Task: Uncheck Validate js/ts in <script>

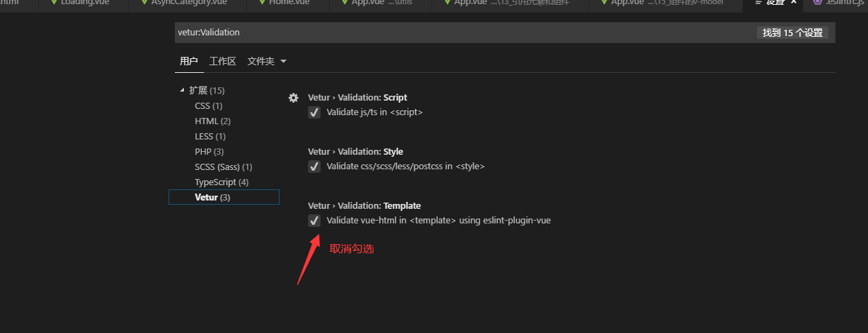Action: click(314, 112)
